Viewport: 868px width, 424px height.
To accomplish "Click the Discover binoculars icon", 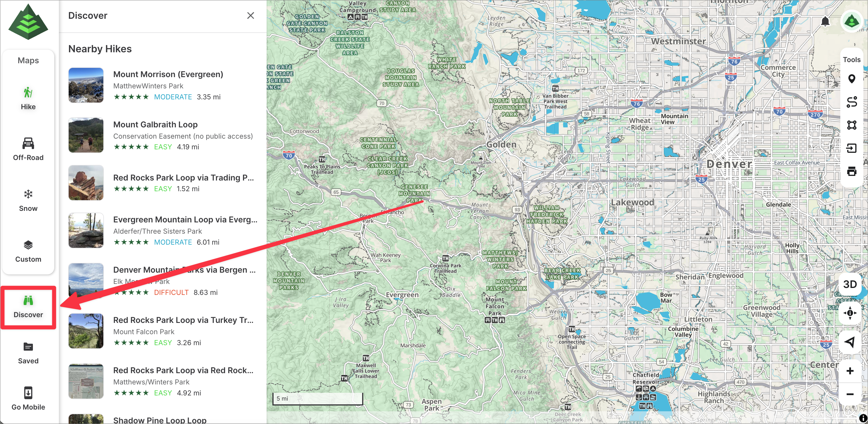I will pyautogui.click(x=28, y=300).
